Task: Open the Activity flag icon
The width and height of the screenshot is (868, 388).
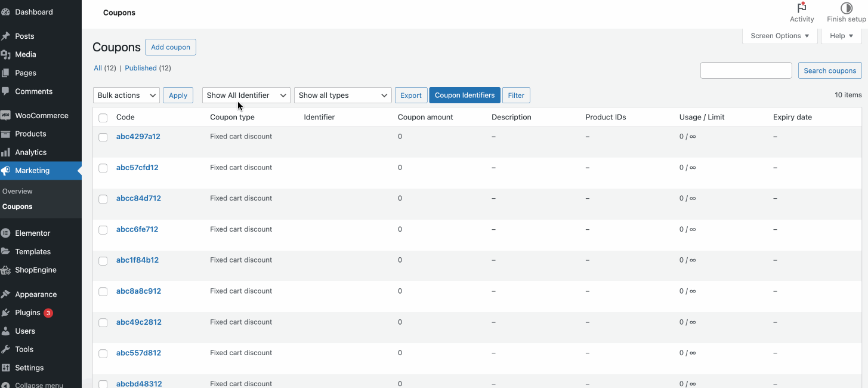Action: 802,8
